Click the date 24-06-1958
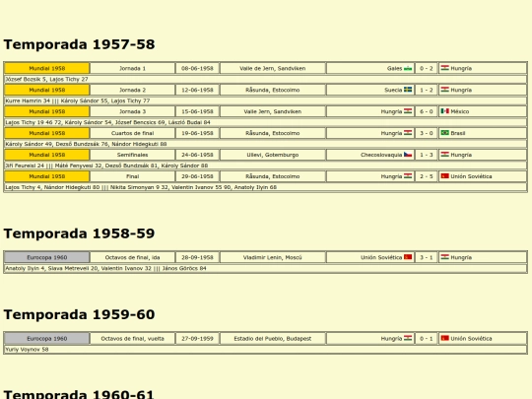 click(197, 155)
